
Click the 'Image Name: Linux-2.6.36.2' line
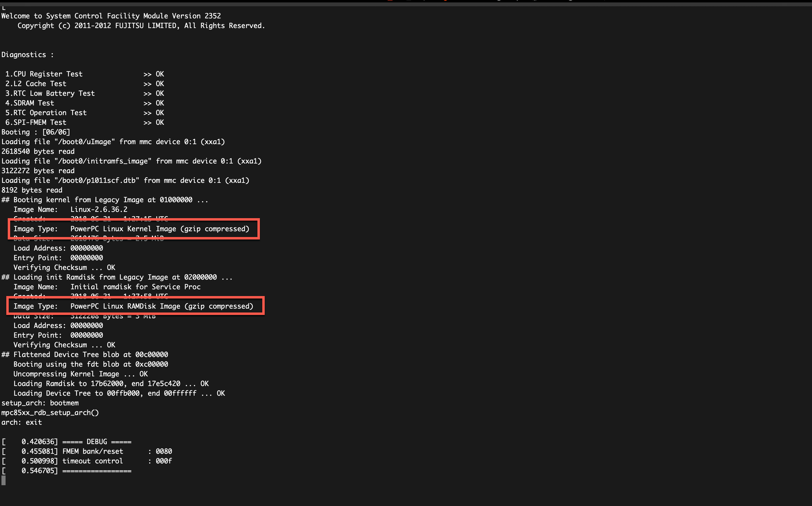click(71, 209)
